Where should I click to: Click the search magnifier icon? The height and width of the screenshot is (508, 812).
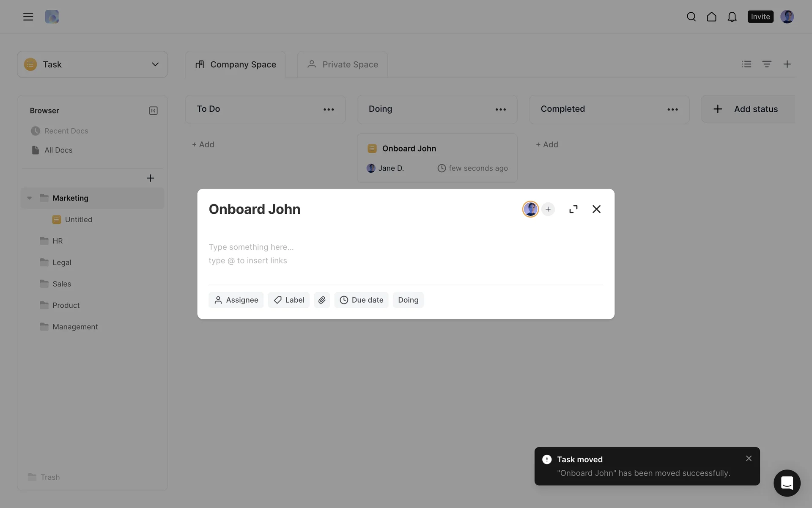click(x=691, y=17)
